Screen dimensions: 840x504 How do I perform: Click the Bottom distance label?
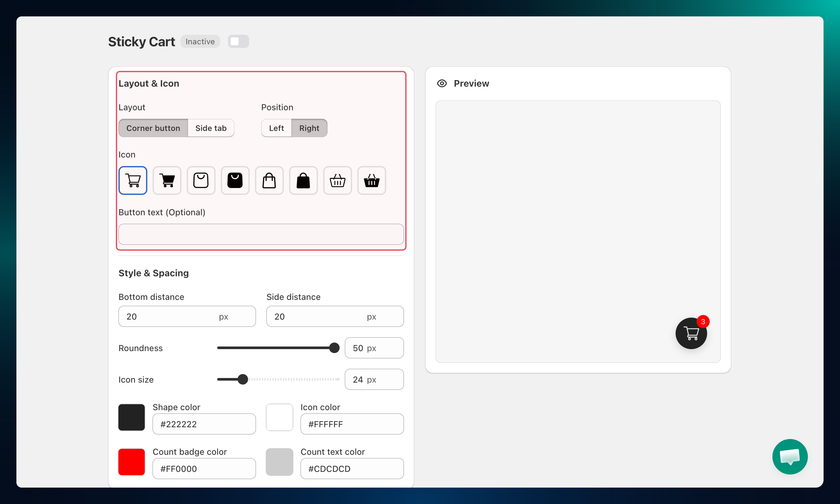click(x=151, y=297)
